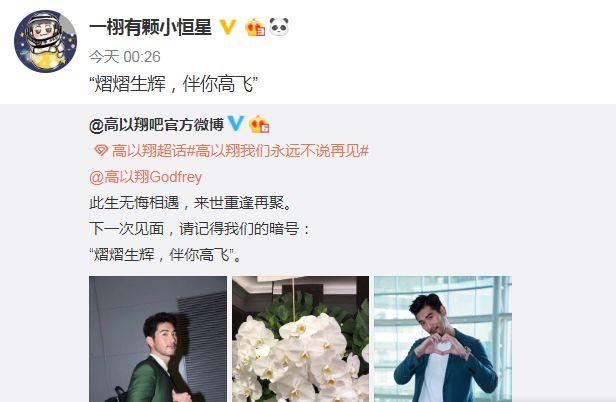View the white orchid flowers photo
616x402 pixels.
301,339
